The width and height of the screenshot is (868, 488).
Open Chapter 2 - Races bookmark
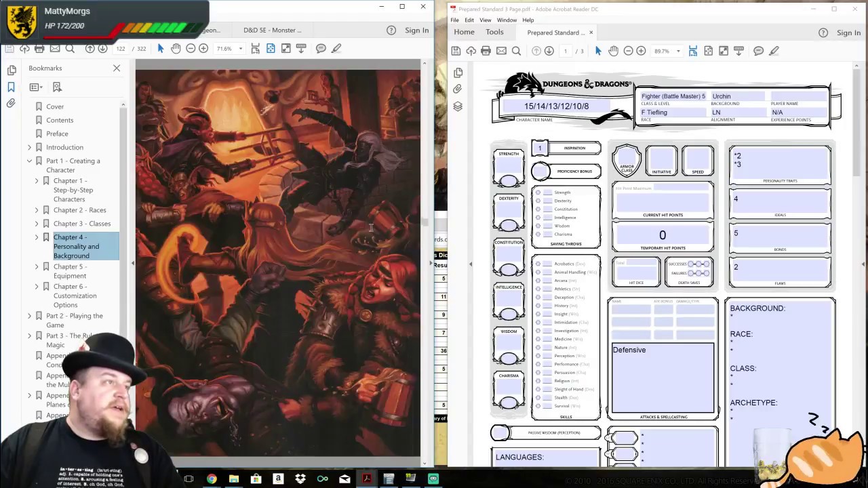[79, 210]
